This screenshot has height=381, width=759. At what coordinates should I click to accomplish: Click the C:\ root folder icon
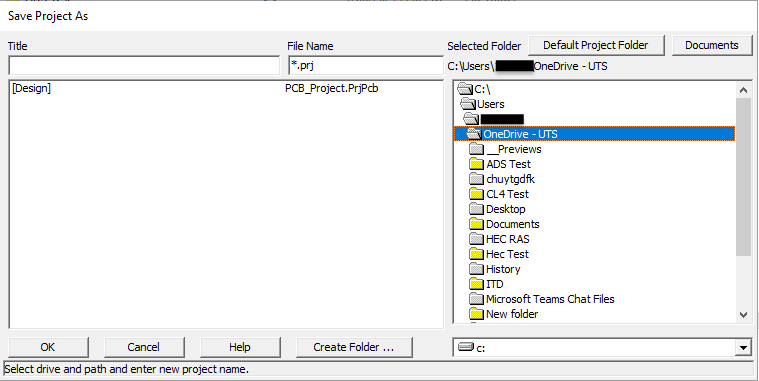[x=465, y=89]
